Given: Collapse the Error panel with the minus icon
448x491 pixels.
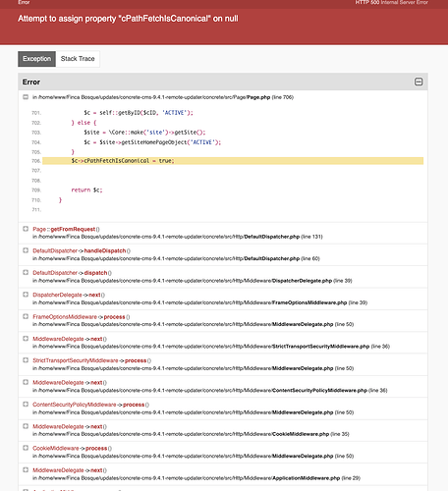Looking at the screenshot, I should pyautogui.click(x=419, y=82).
